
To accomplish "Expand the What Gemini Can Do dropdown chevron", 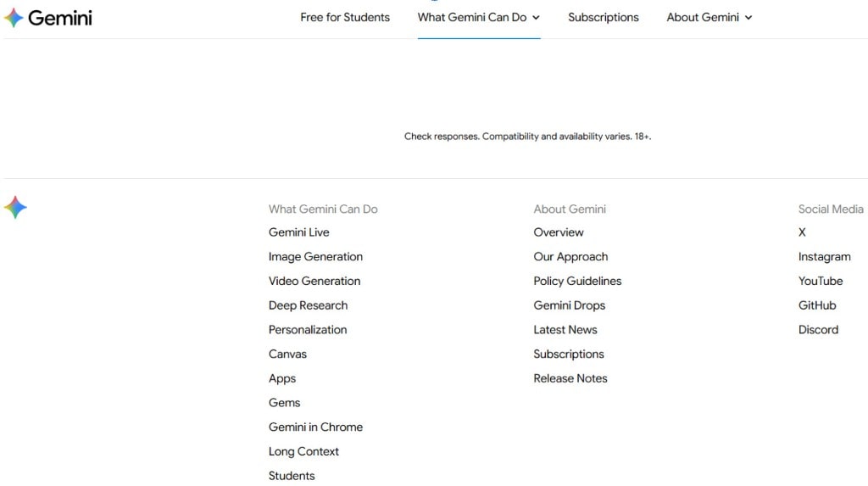I will (536, 18).
